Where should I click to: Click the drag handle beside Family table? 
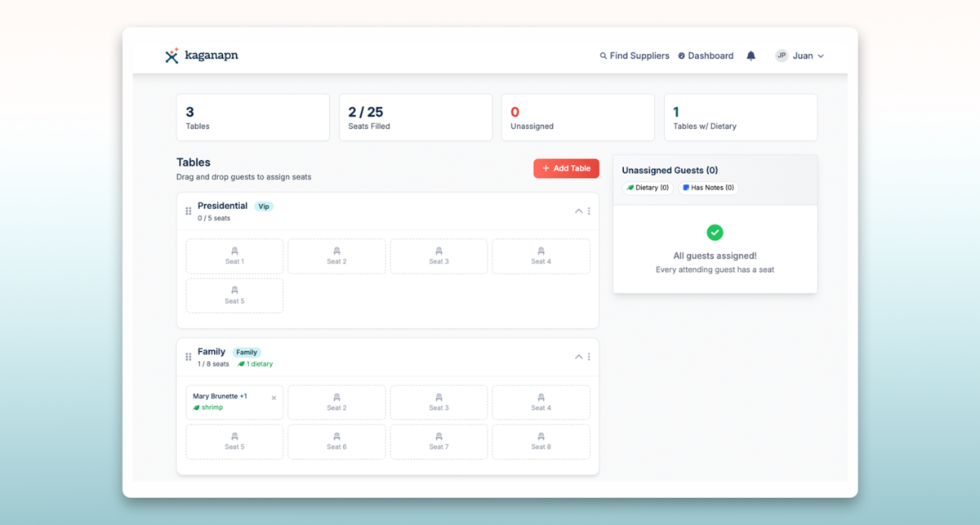click(x=189, y=357)
